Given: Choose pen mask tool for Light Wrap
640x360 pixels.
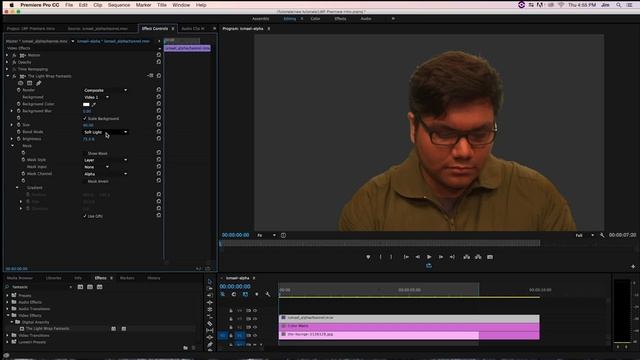Looking at the screenshot, I should point(39,83).
